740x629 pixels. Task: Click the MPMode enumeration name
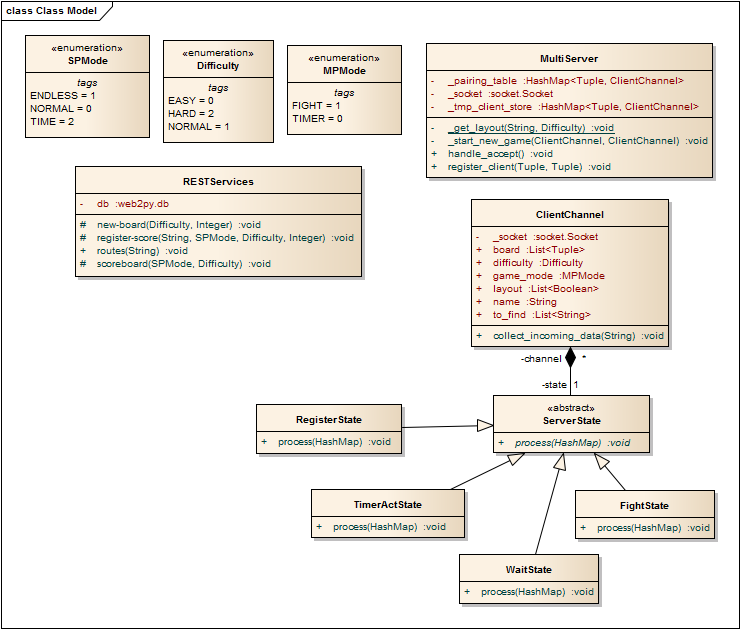point(344,71)
